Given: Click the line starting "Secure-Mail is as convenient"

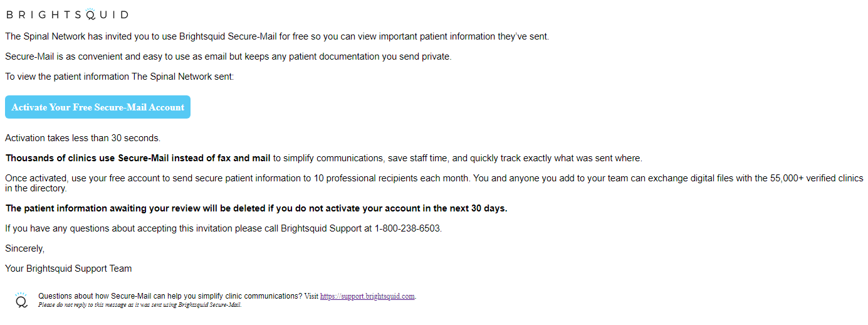Looking at the screenshot, I should 228,56.
